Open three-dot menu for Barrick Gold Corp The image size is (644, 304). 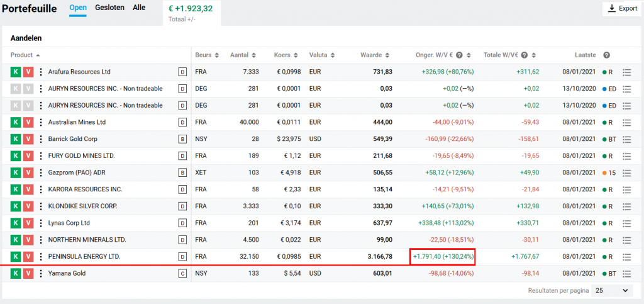(x=40, y=139)
